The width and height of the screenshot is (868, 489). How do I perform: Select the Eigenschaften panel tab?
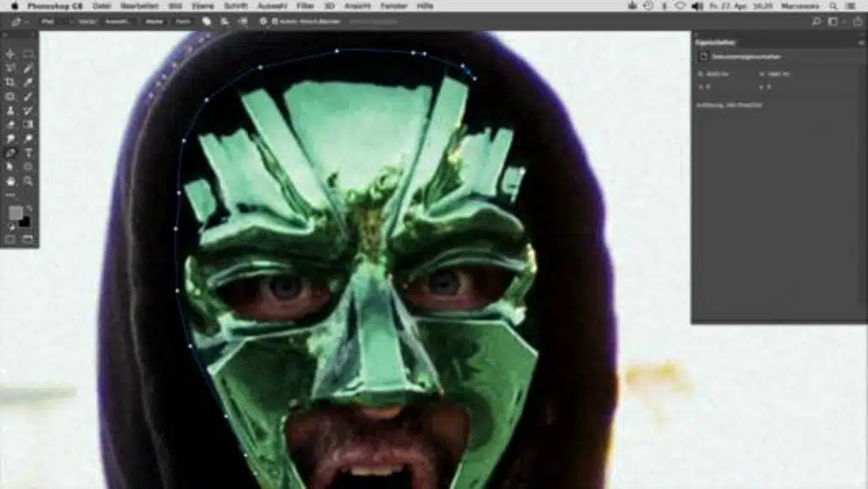pyautogui.click(x=715, y=42)
